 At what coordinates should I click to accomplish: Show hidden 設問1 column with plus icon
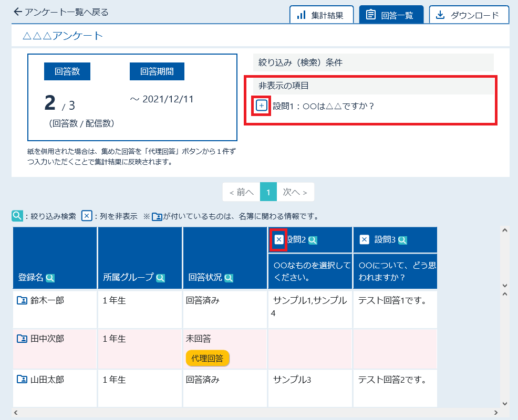261,106
